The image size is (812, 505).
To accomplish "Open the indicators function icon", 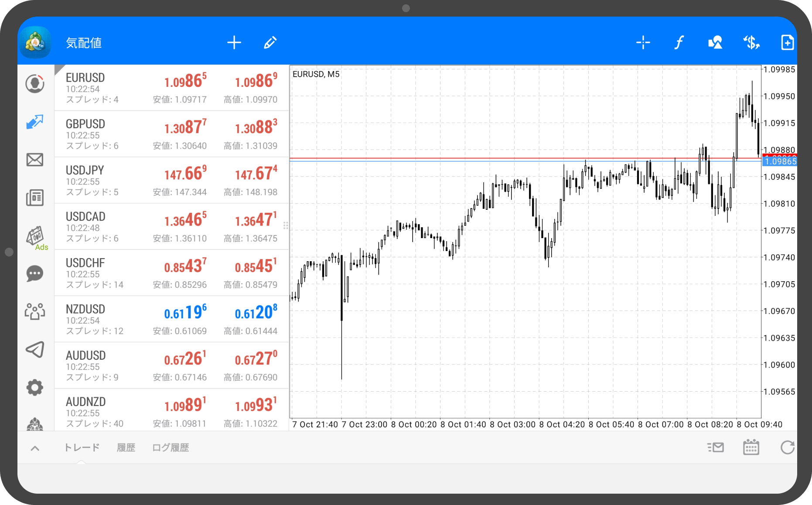I will tap(679, 43).
